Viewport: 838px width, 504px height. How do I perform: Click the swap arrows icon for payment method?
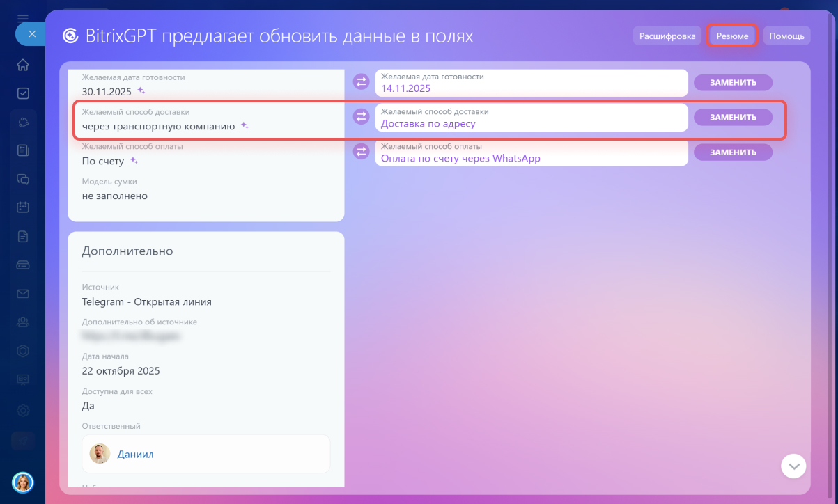tap(361, 152)
